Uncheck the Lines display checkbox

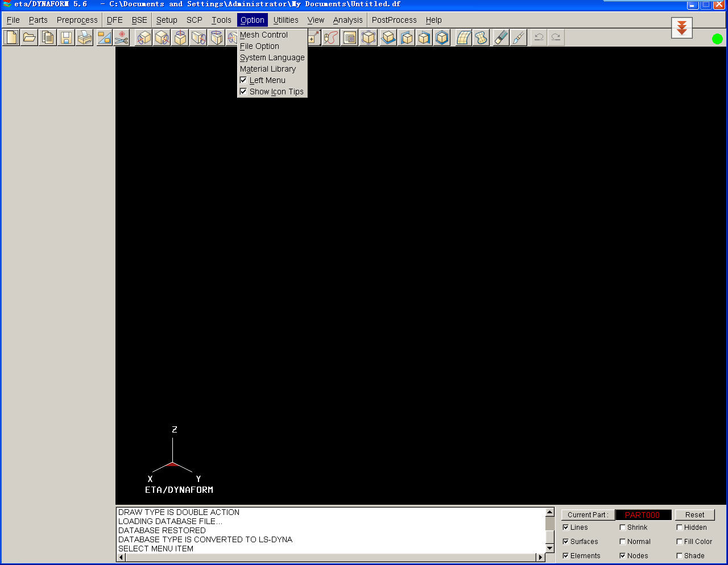click(566, 527)
